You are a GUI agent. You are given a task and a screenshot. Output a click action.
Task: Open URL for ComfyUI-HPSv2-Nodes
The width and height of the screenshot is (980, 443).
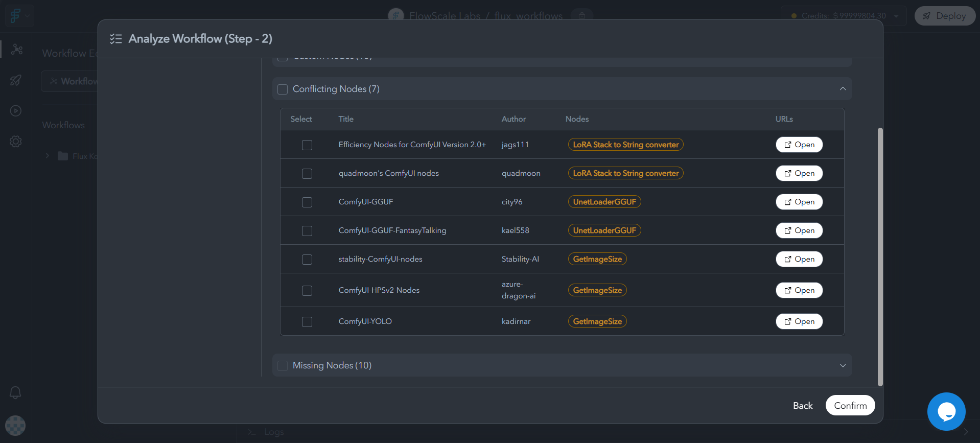799,290
